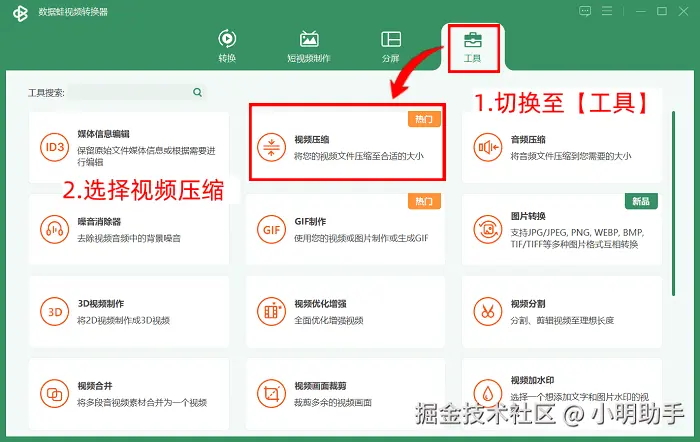700x442 pixels.
Task: Open the 媒体信息编辑 tool title
Action: [x=104, y=134]
